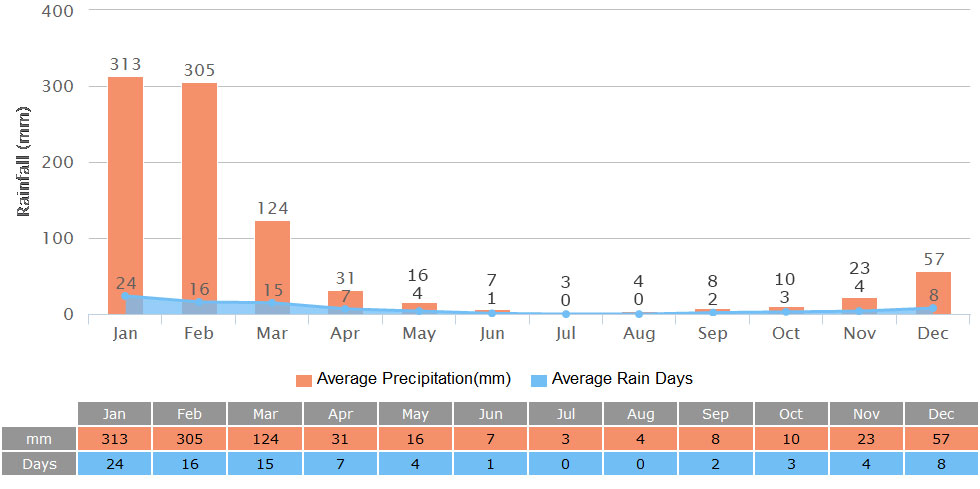
Task: Click the mm row header in table
Action: (x=38, y=439)
